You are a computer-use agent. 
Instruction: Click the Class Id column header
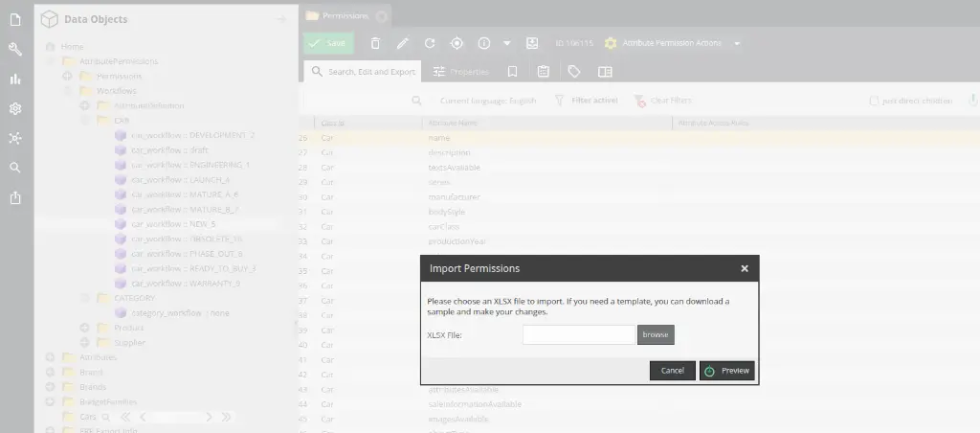click(368, 124)
